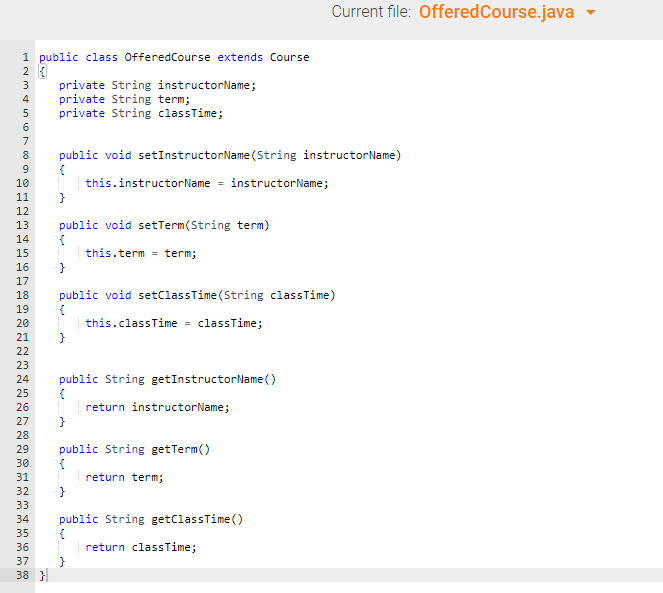This screenshot has width=663, height=593.
Task: Click the OfferedCourse.java file name
Action: pos(496,12)
